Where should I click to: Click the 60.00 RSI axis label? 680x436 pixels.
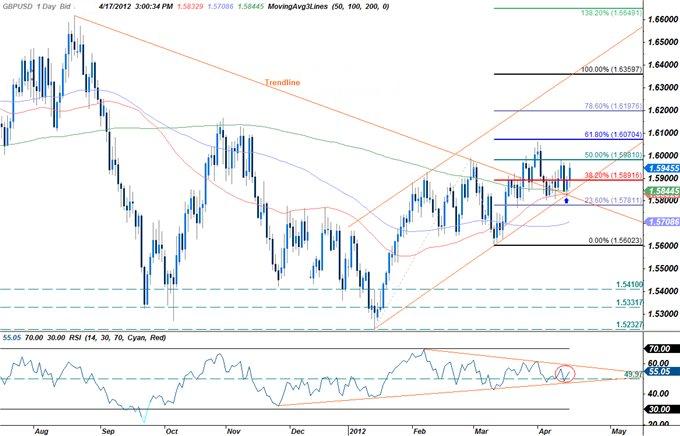click(660, 363)
